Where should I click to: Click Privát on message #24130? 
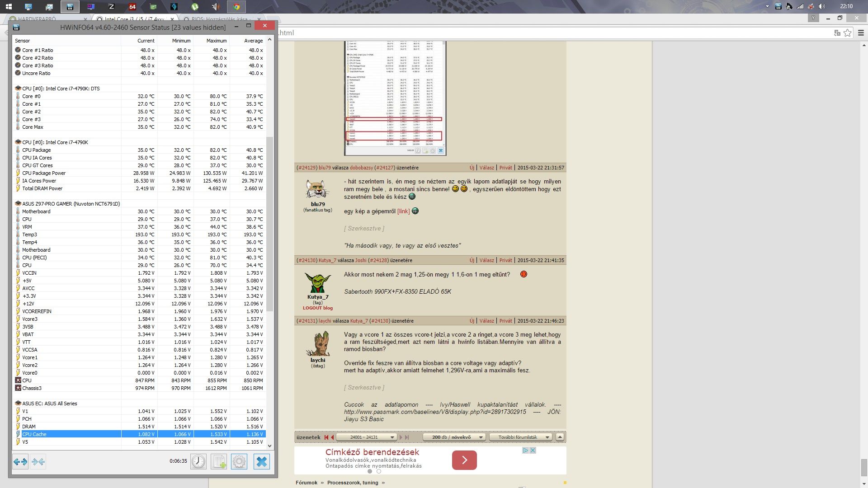point(506,260)
